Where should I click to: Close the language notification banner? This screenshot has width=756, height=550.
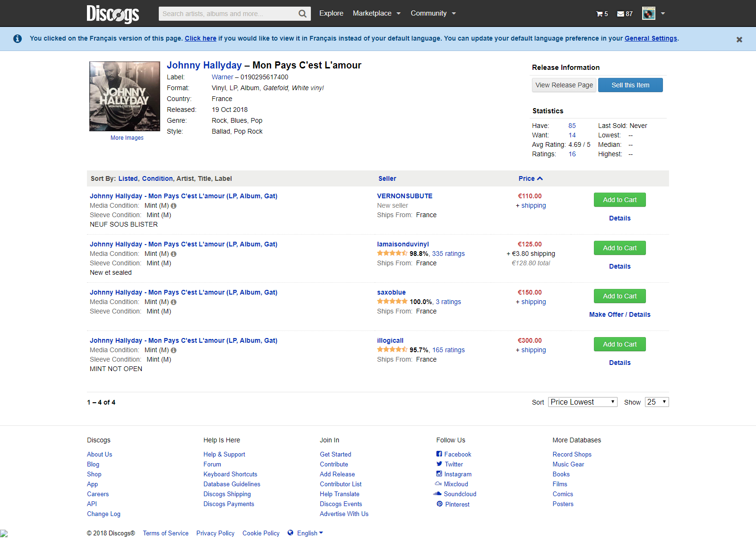tap(739, 40)
